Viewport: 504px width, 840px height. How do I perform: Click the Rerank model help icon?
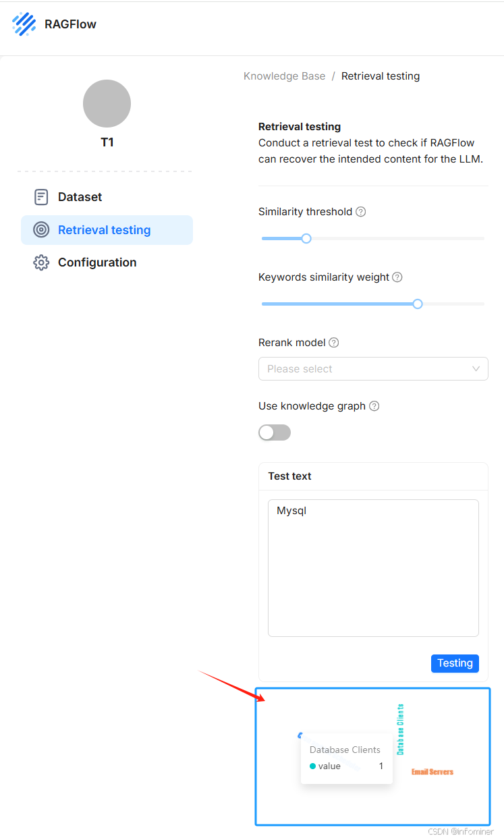333,343
